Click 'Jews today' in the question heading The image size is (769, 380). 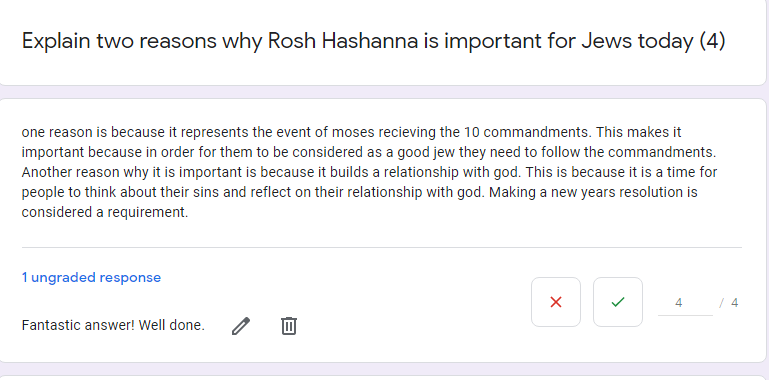click(x=637, y=41)
